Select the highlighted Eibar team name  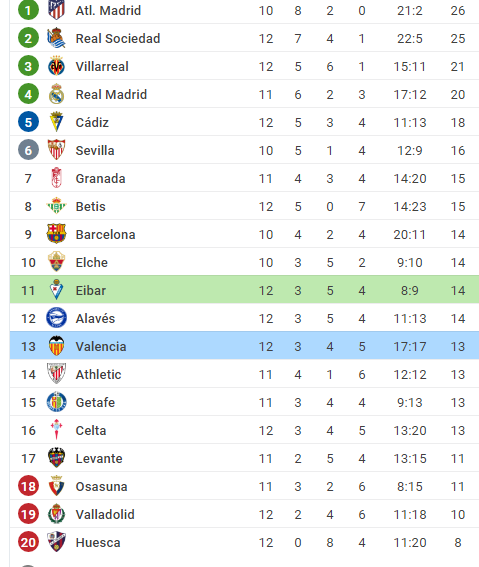91,290
